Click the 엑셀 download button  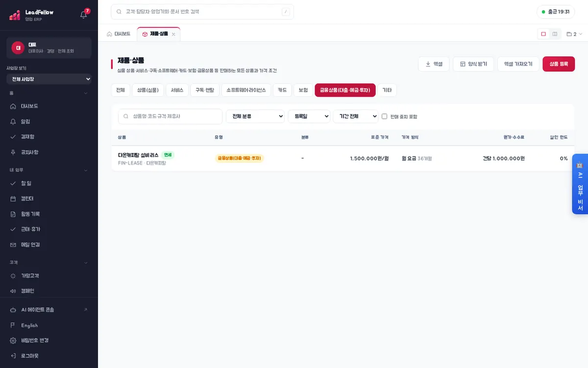[x=434, y=64]
